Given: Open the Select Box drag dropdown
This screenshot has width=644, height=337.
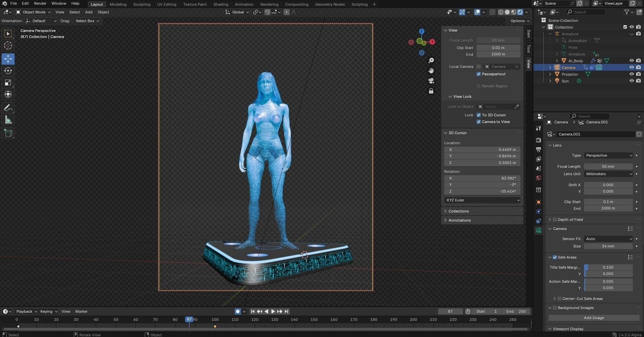Looking at the screenshot, I should (x=87, y=21).
